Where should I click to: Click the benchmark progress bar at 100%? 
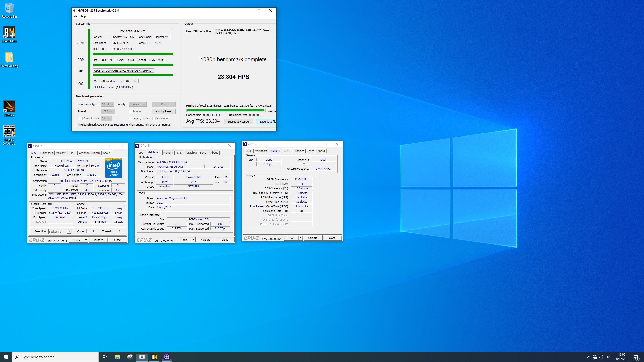click(226, 110)
